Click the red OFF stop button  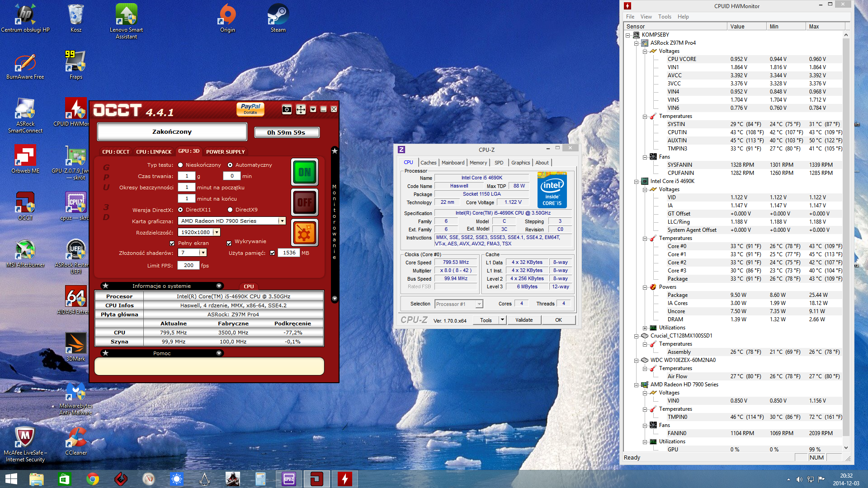pyautogui.click(x=305, y=202)
